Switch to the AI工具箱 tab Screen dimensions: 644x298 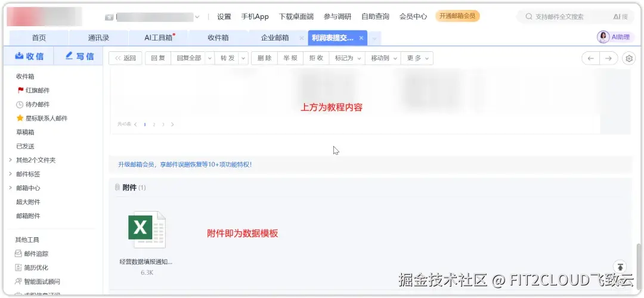tap(159, 38)
